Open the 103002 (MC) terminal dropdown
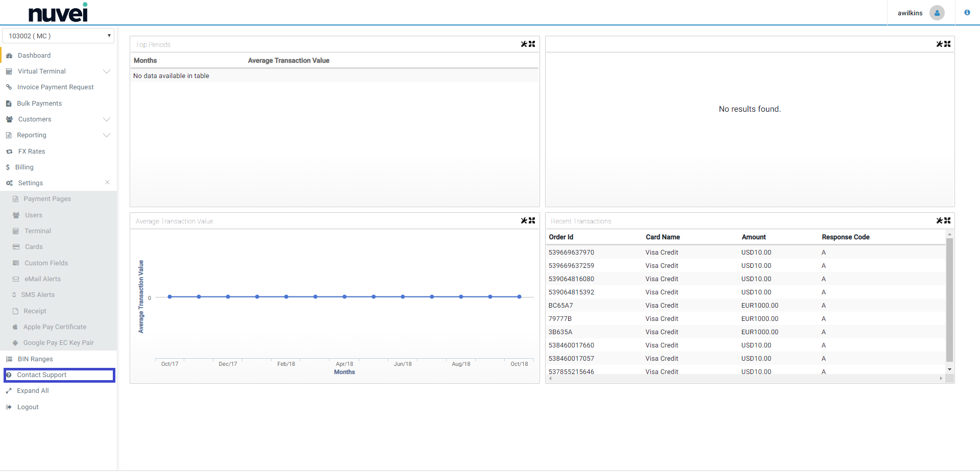This screenshot has height=474, width=980. click(58, 36)
